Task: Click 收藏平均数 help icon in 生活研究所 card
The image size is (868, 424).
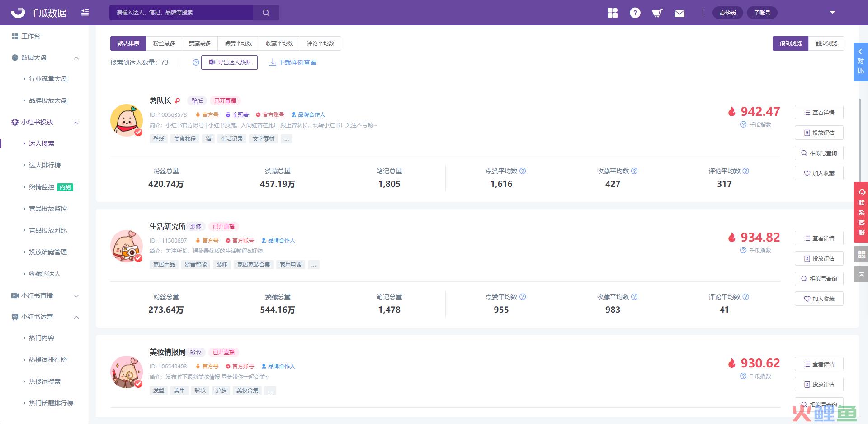Action: [634, 297]
